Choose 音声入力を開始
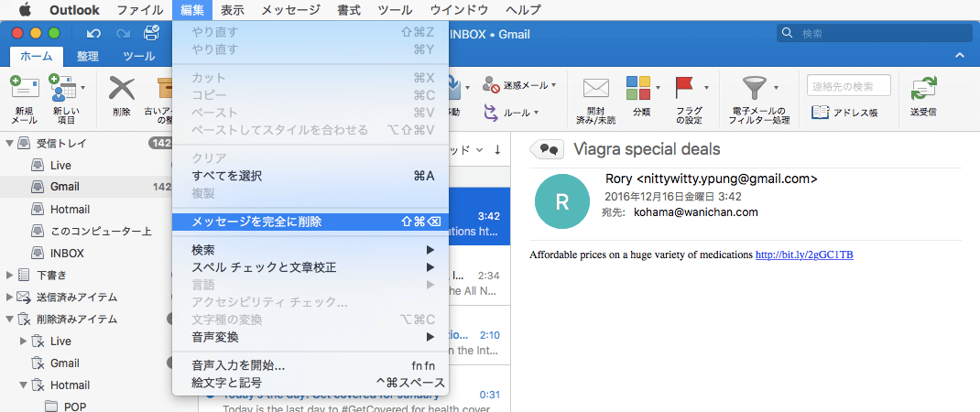The height and width of the screenshot is (412, 980). click(310, 365)
